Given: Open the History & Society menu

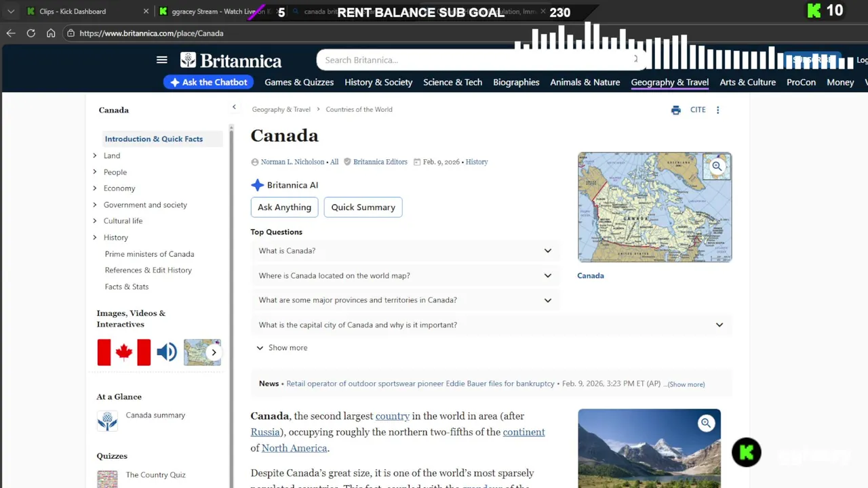Looking at the screenshot, I should [378, 82].
